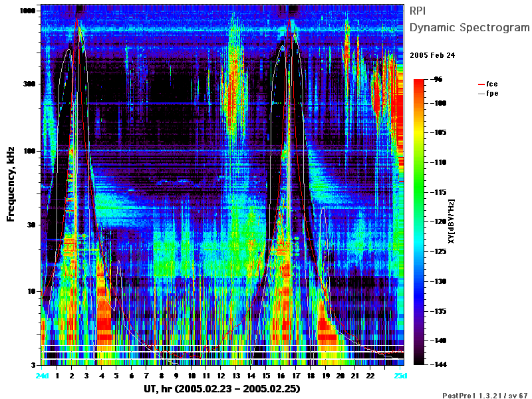Click the 10 kHz frequency tick
This screenshot has width=532, height=399.
(31, 291)
